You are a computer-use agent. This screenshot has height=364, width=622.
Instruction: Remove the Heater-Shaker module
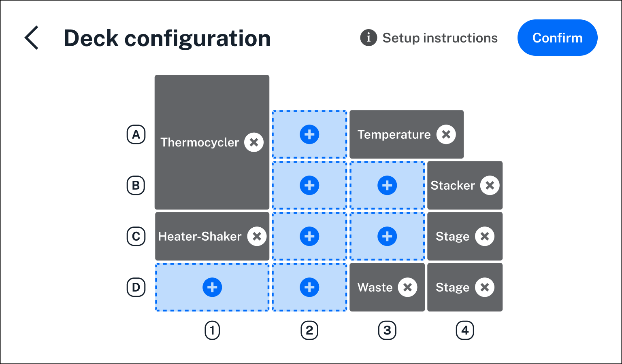point(257,236)
